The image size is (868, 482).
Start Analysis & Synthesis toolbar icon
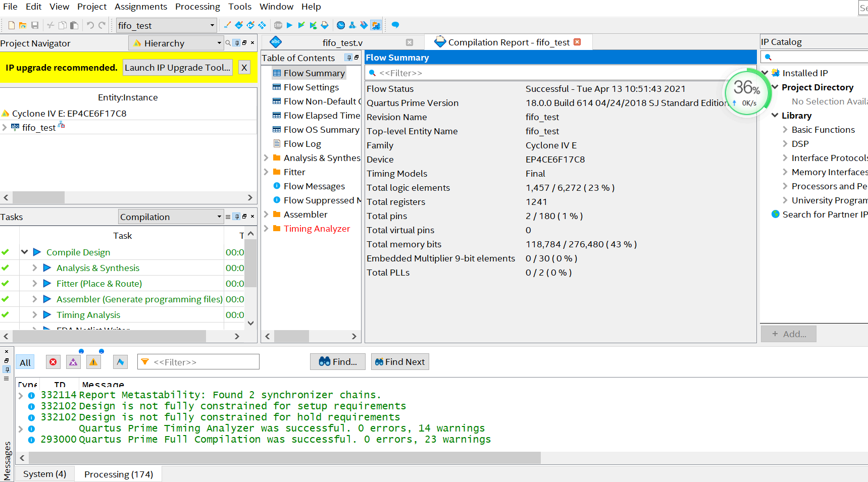pos(301,25)
